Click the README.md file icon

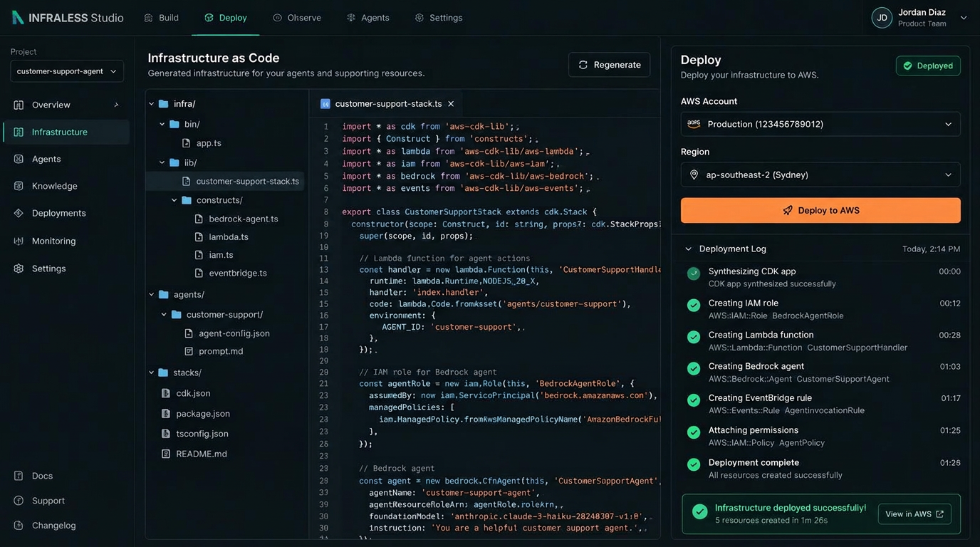tap(166, 454)
